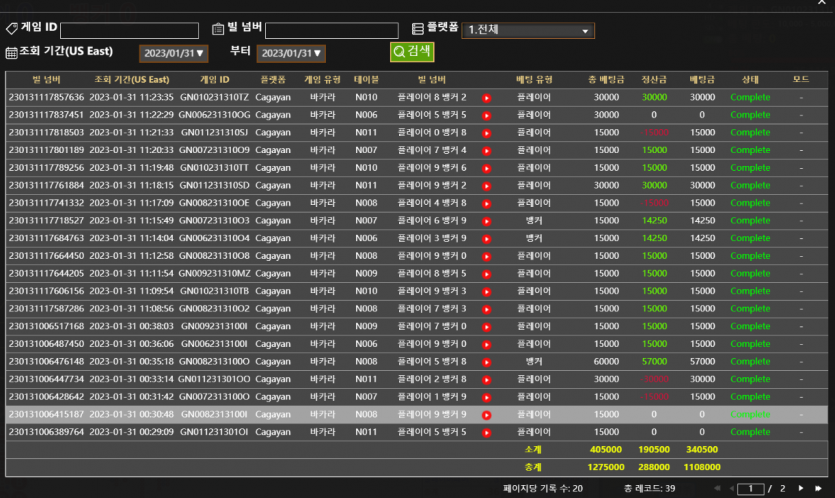Image resolution: width=835 pixels, height=498 pixels.
Task: Click the 57000 settlement value in green
Action: click(x=654, y=362)
